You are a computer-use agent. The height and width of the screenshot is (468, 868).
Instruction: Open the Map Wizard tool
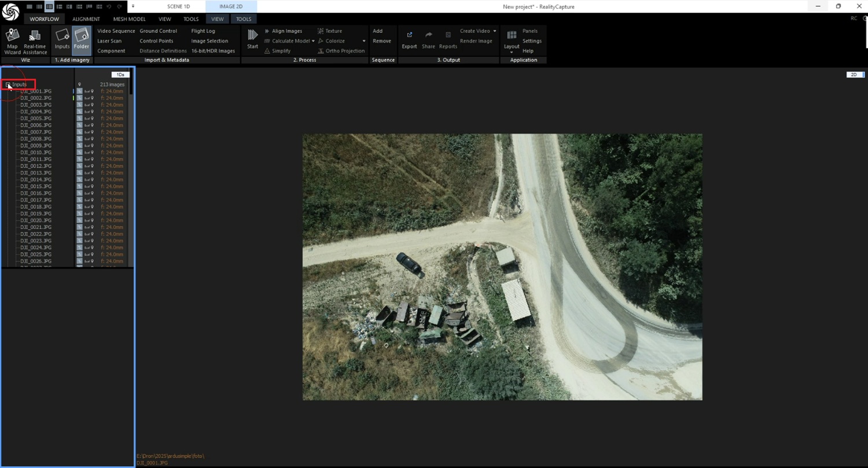click(12, 40)
